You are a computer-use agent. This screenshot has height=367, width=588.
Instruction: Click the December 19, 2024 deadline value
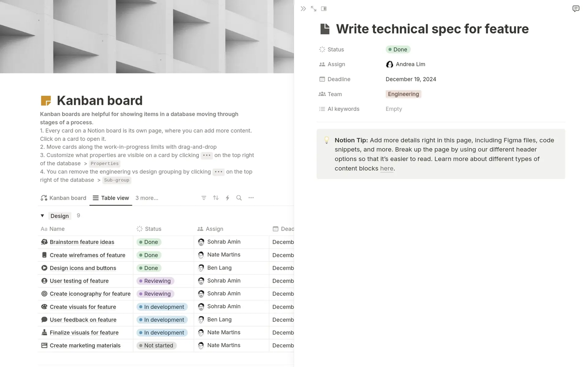coord(411,79)
